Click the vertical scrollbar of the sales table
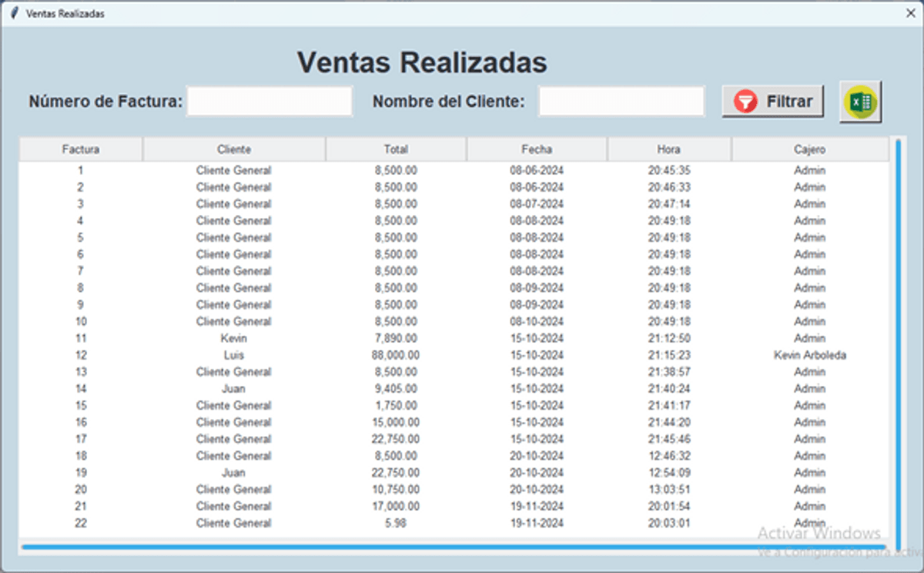924x573 pixels. pyautogui.click(x=898, y=339)
